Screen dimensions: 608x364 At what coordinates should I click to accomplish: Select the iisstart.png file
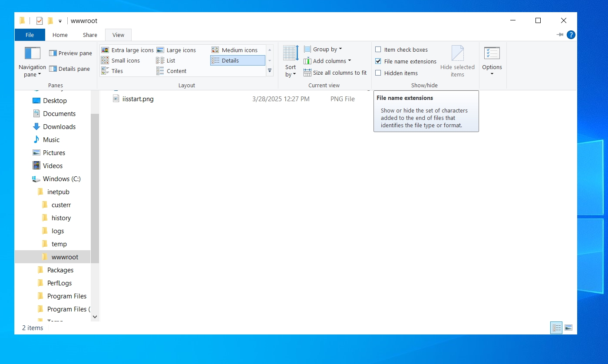click(138, 99)
